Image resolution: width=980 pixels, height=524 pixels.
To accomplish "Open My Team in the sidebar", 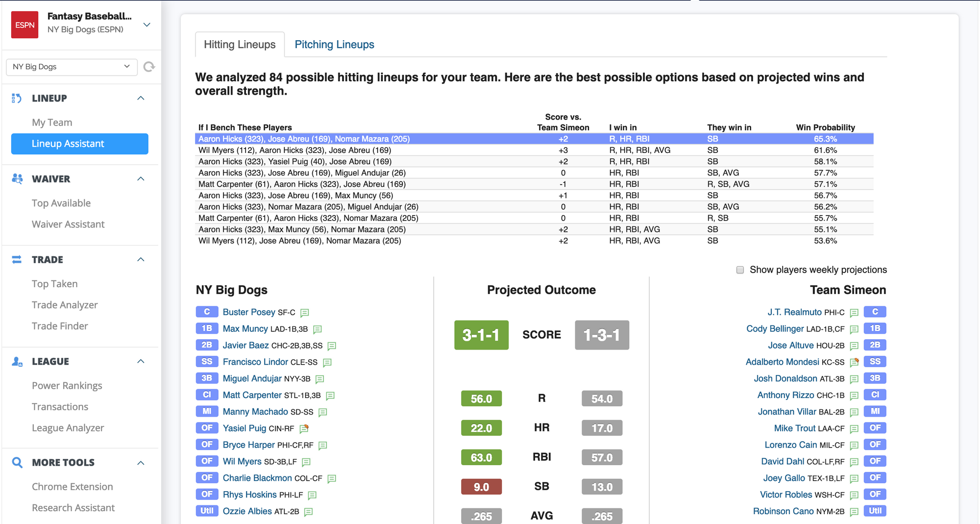I will click(x=52, y=123).
